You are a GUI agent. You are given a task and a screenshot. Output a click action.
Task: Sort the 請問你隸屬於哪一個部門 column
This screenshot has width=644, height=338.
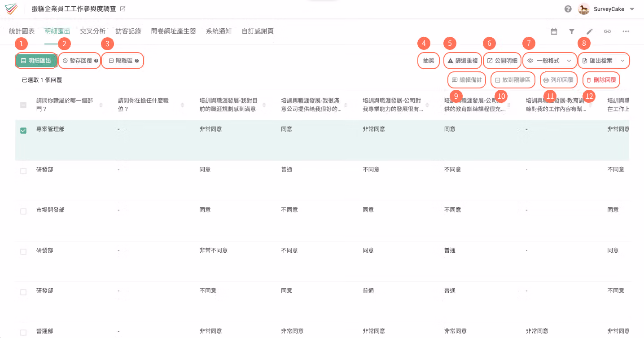101,105
